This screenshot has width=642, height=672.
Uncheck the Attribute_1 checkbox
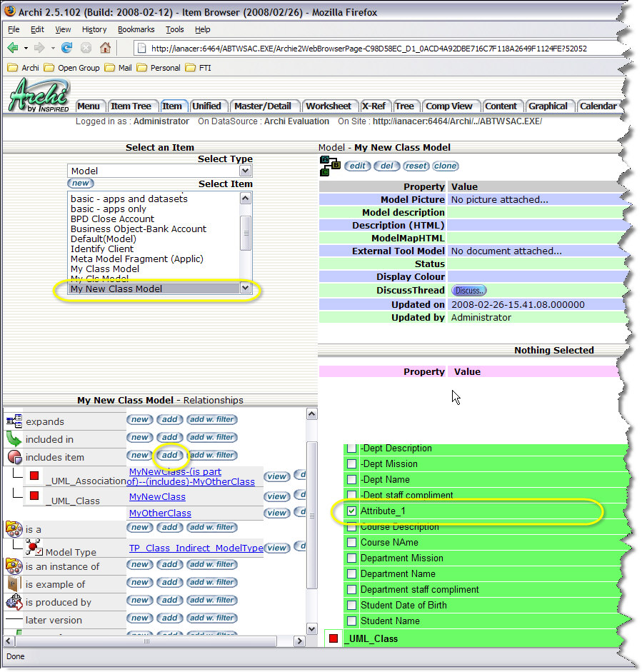(x=351, y=511)
